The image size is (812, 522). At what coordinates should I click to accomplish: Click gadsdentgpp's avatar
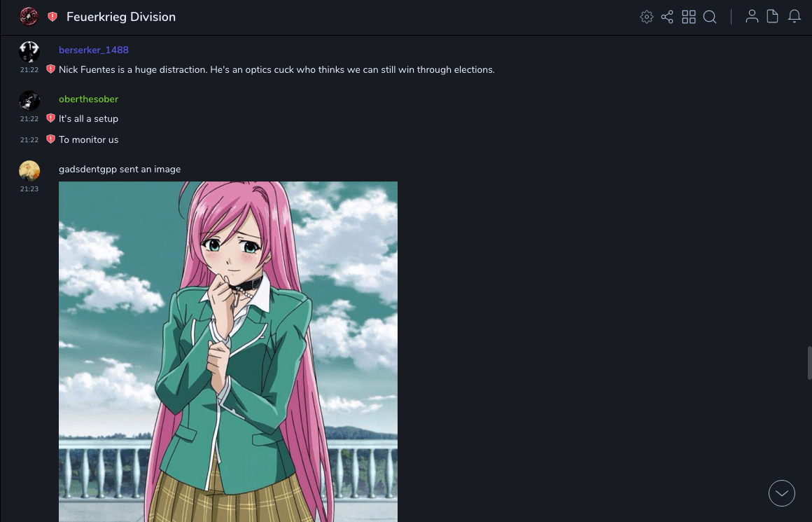point(29,170)
